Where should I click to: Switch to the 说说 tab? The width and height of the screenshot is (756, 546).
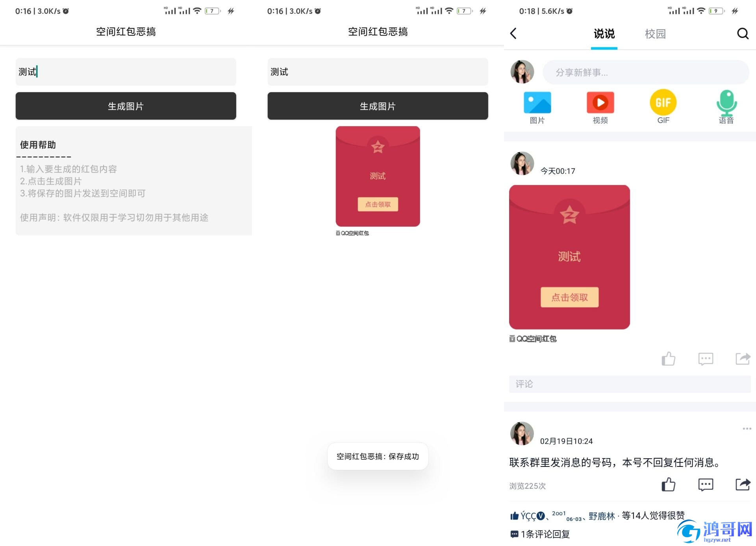pyautogui.click(x=604, y=34)
